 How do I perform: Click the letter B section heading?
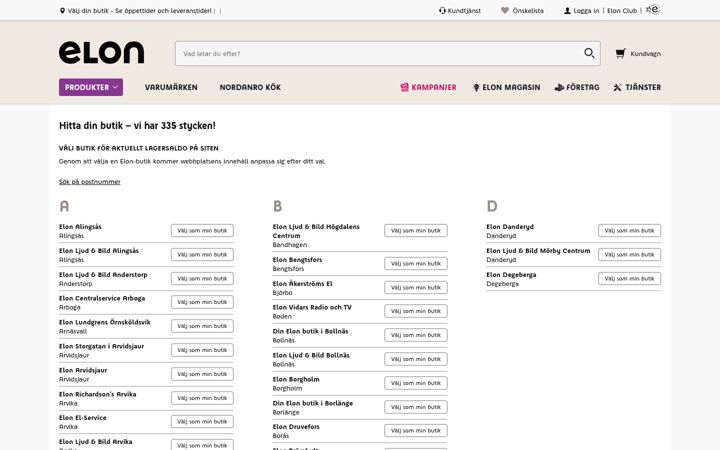[277, 206]
